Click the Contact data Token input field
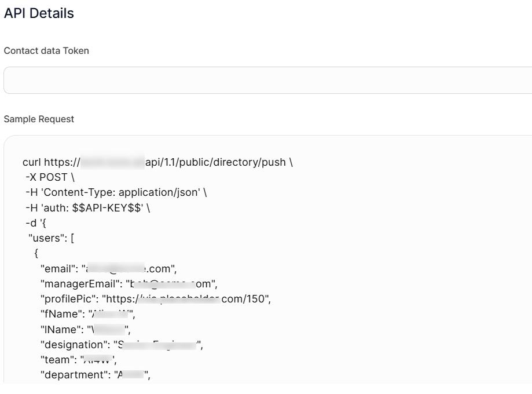532x394 pixels. [x=267, y=80]
